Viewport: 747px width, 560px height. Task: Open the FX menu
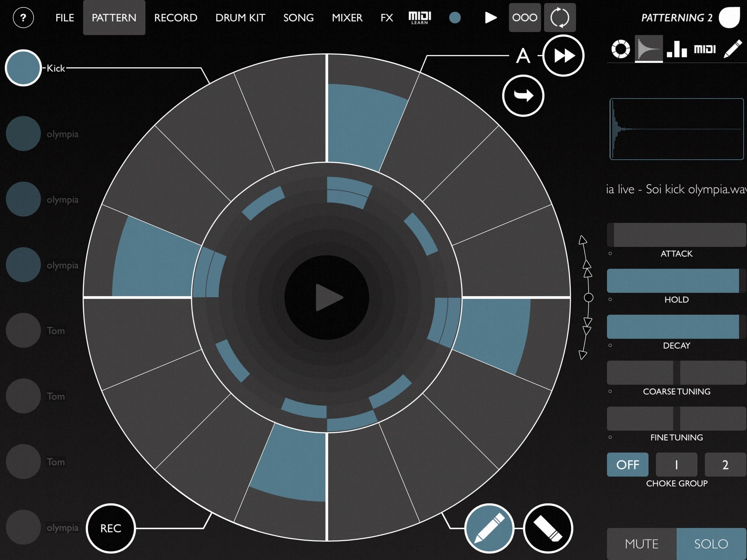click(x=387, y=18)
